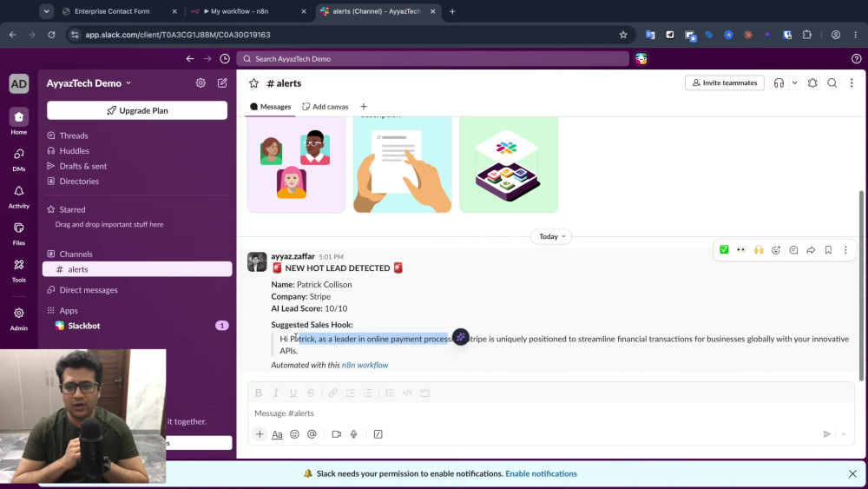Open Files from the left rail
This screenshot has width=868, height=489.
[x=19, y=234]
